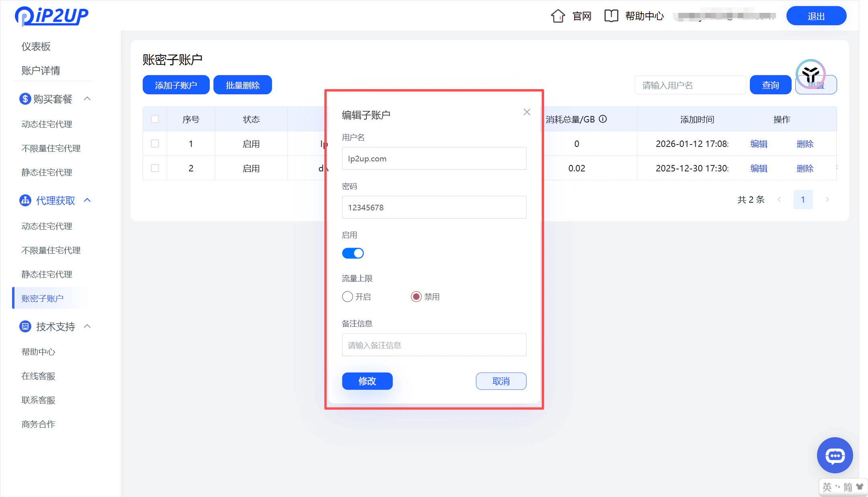Collapse the 代理获取 sidebar section

point(88,200)
